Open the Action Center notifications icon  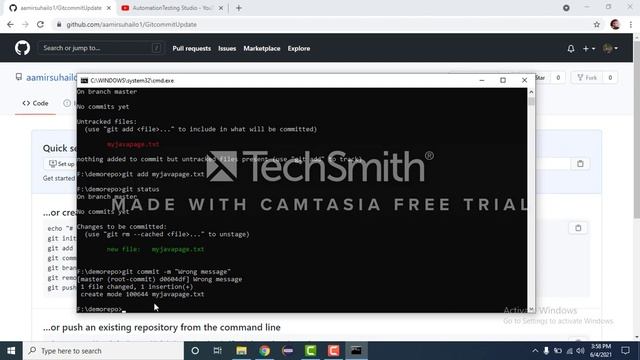(x=625, y=351)
